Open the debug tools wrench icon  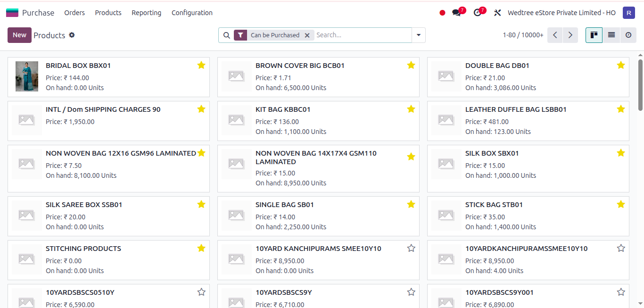497,13
